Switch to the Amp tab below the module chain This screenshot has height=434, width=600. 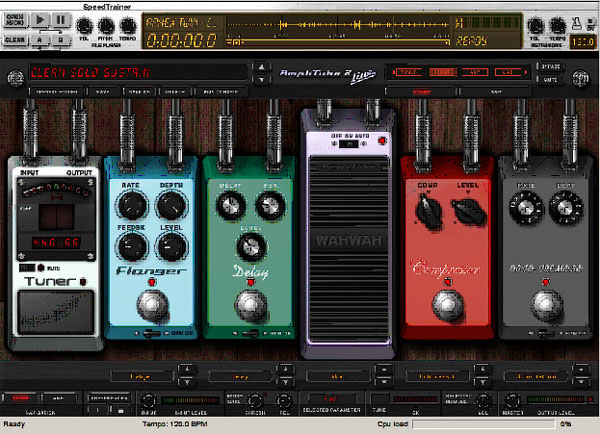coord(496,92)
